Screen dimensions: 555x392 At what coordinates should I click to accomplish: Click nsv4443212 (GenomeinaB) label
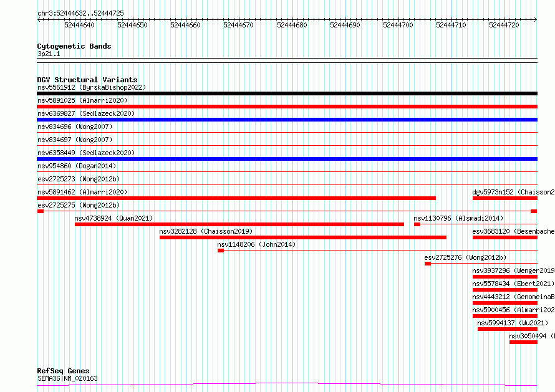click(514, 297)
